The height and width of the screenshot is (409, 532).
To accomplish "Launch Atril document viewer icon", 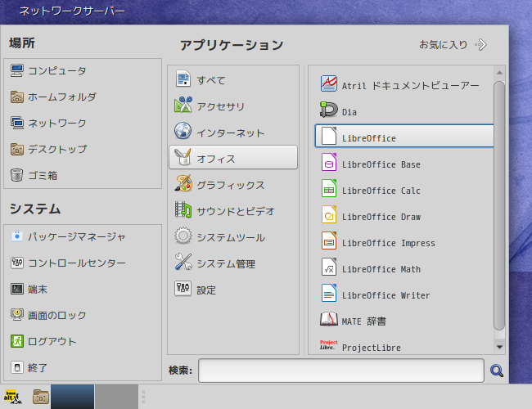I will [x=328, y=83].
